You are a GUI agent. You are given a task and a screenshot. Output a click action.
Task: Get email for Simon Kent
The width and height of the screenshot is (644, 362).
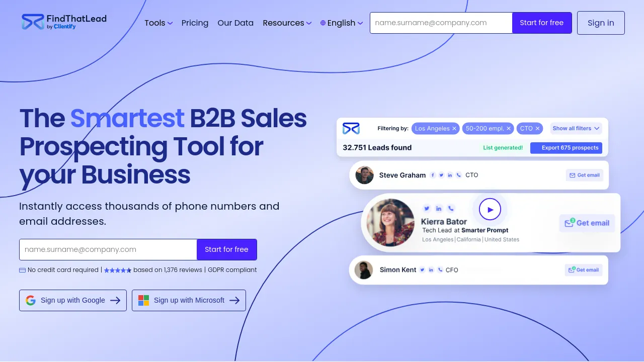tap(583, 270)
